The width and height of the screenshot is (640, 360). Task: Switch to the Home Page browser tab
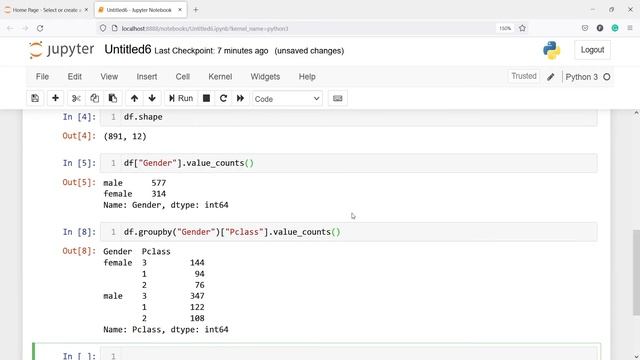click(x=46, y=10)
